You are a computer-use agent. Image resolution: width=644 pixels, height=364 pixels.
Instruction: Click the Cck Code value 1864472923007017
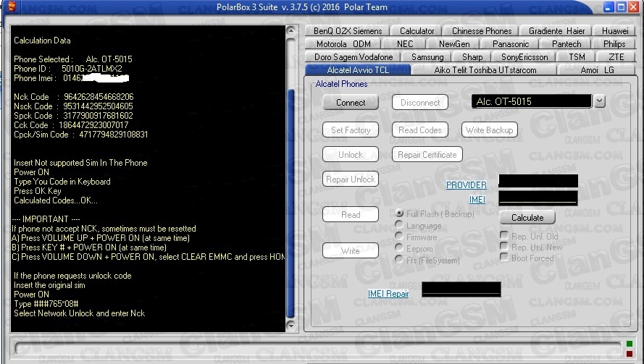93,125
